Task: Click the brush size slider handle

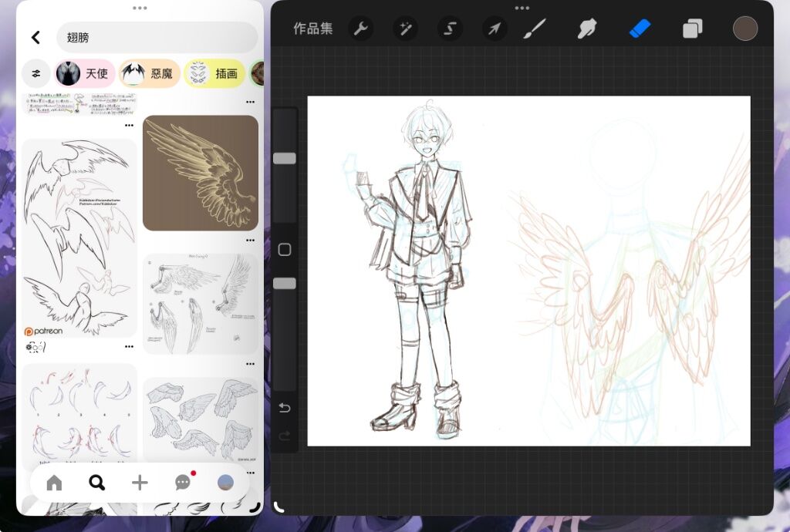Action: [285, 158]
